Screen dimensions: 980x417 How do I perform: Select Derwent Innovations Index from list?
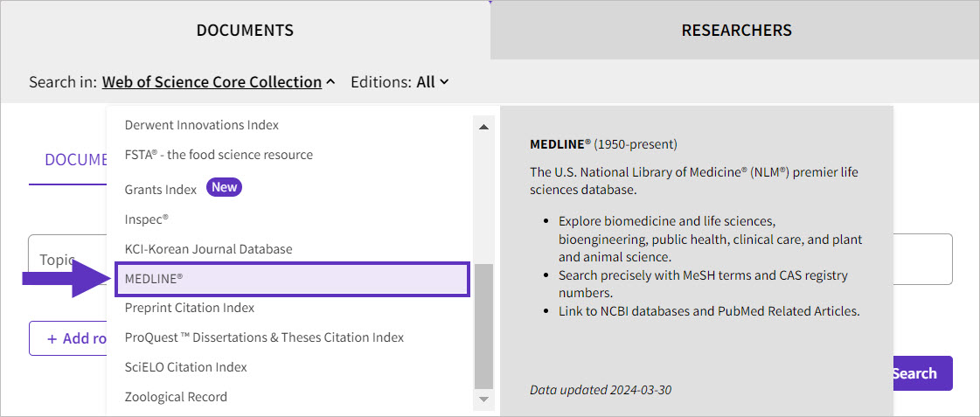point(202,125)
